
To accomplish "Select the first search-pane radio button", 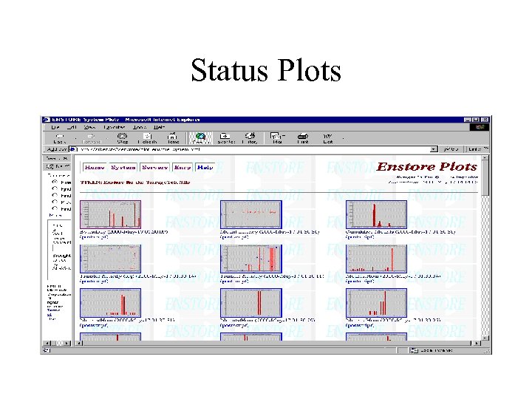I will click(55, 183).
